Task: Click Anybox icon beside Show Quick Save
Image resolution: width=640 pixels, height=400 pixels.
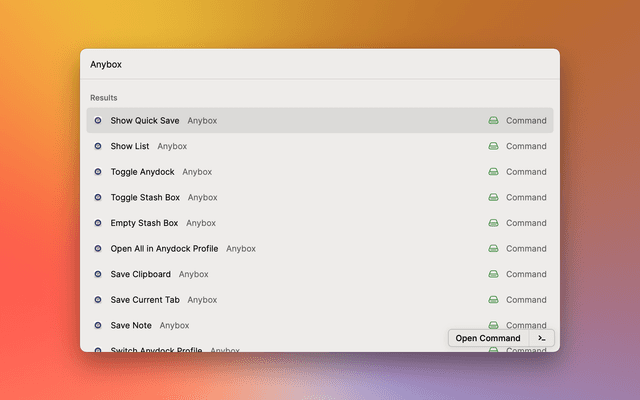Action: pos(98,121)
